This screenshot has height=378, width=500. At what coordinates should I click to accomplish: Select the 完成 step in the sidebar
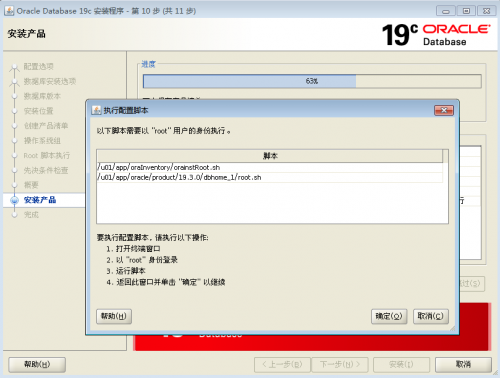coord(31,214)
